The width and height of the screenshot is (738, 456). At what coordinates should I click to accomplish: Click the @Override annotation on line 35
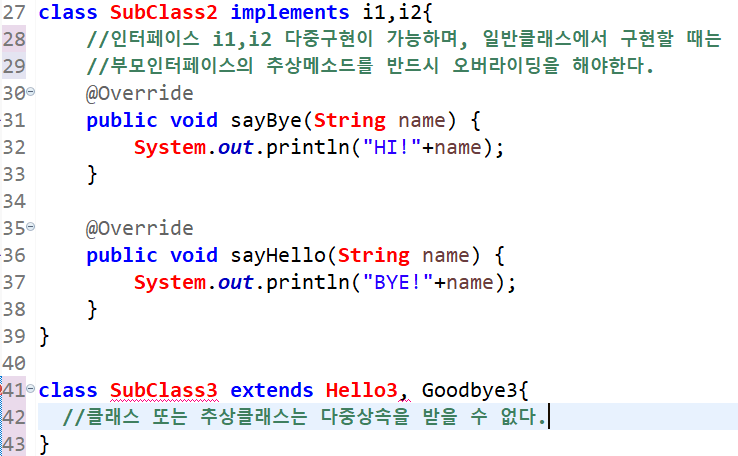point(140,228)
